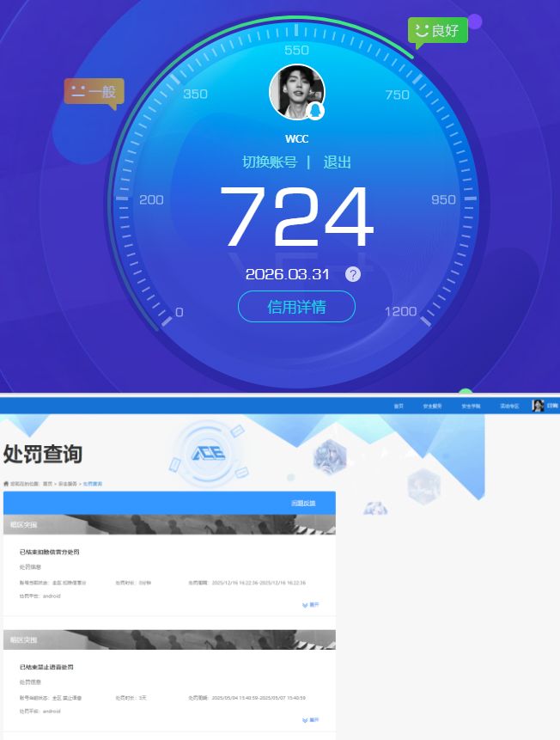Viewport: 560px width, 740px height.
Task: Open 信用详情 credit details
Action: (x=296, y=307)
